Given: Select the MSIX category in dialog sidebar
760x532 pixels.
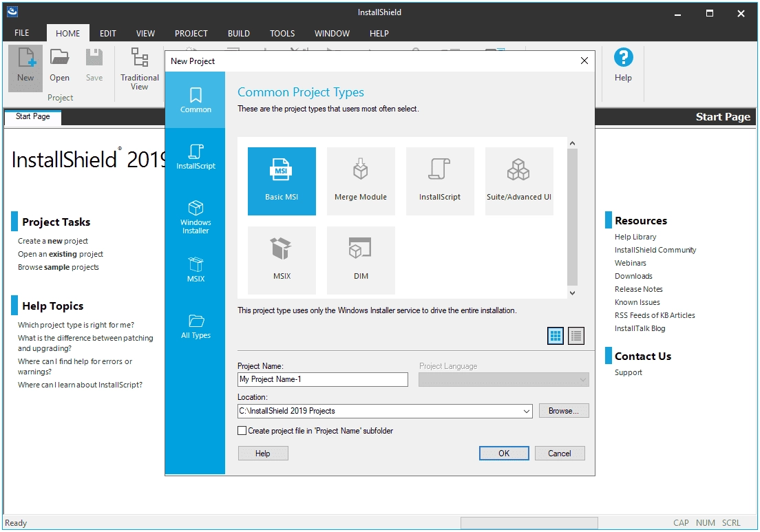Looking at the screenshot, I should pyautogui.click(x=196, y=269).
